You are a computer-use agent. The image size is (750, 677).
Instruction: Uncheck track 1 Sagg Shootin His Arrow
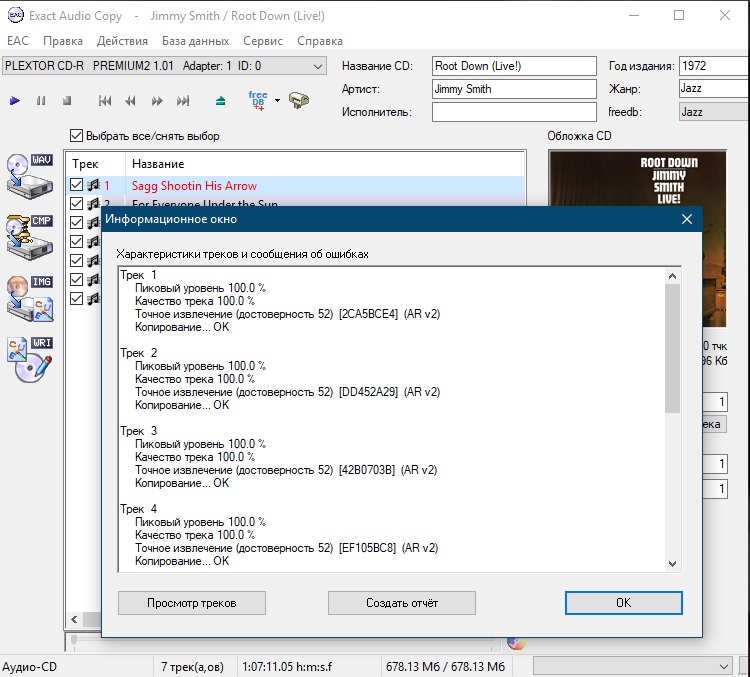point(76,185)
